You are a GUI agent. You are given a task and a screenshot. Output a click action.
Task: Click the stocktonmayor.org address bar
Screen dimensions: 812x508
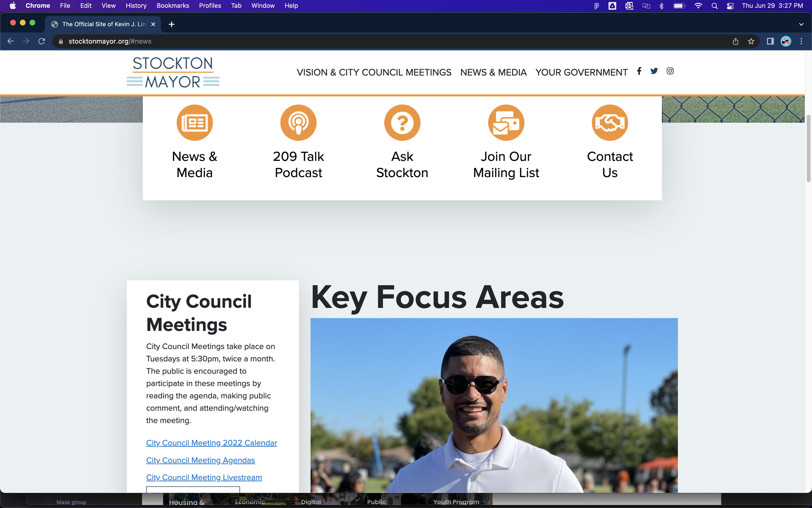(x=269, y=41)
